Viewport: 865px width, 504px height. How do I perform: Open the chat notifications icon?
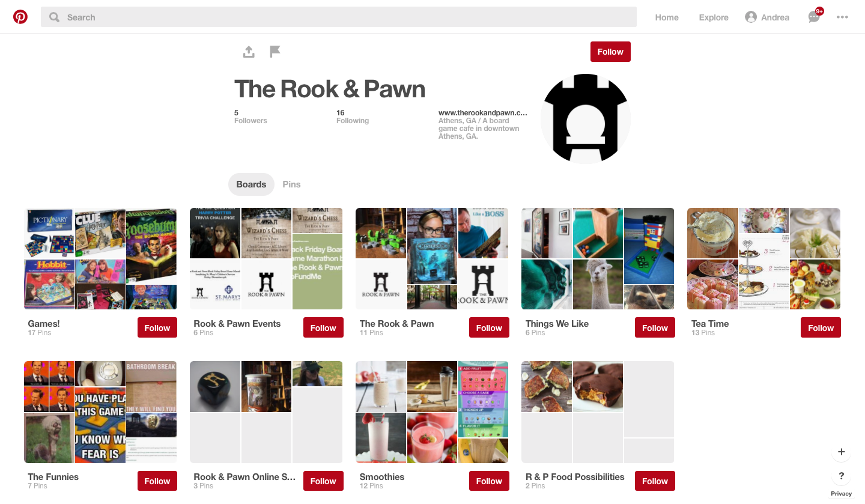[815, 17]
